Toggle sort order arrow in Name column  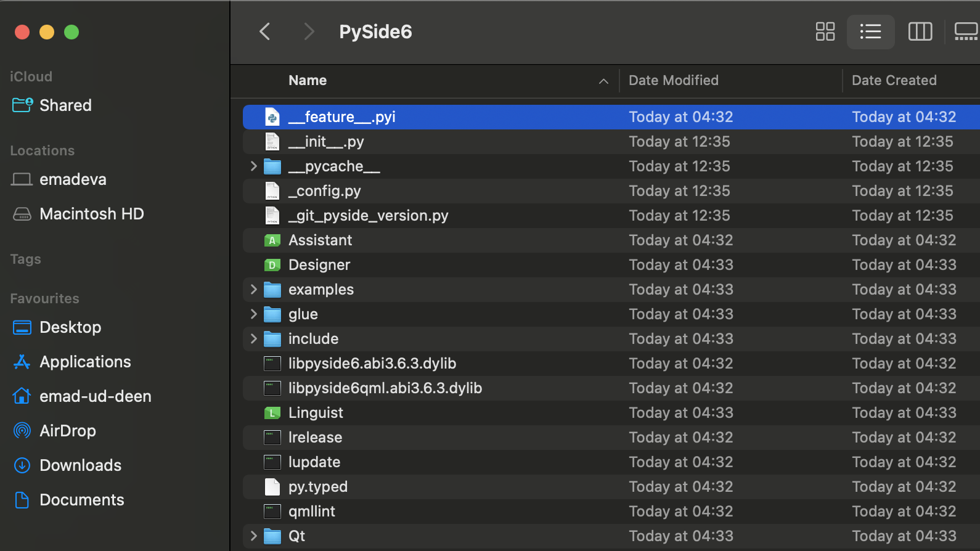[603, 81]
